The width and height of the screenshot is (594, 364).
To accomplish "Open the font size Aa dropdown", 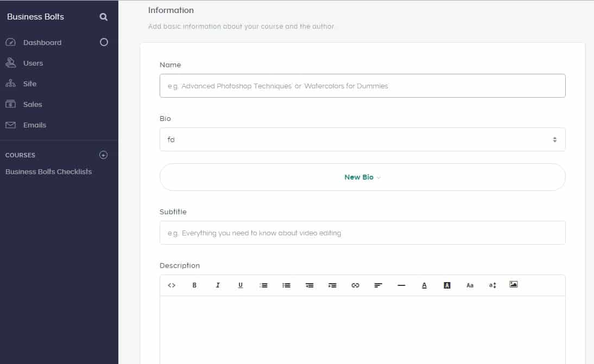I will point(470,285).
